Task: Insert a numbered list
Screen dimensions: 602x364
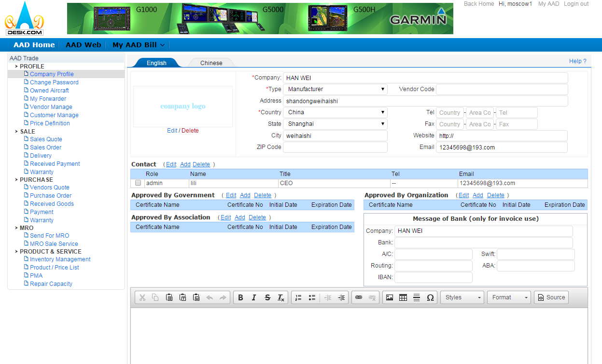Action: (x=298, y=297)
